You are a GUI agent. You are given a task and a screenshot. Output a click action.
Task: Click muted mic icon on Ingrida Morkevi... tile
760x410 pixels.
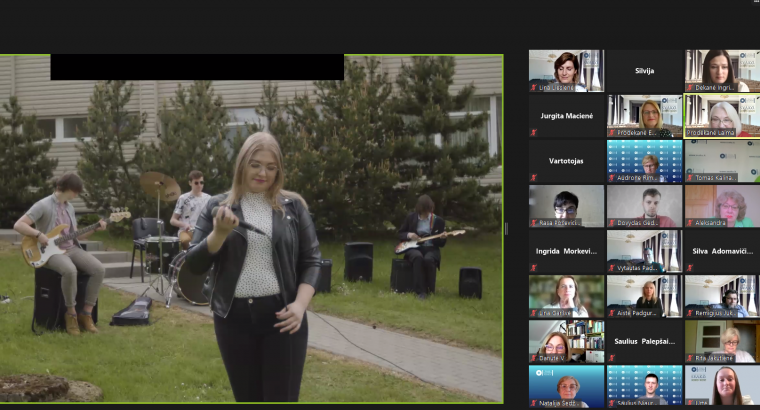point(534,268)
